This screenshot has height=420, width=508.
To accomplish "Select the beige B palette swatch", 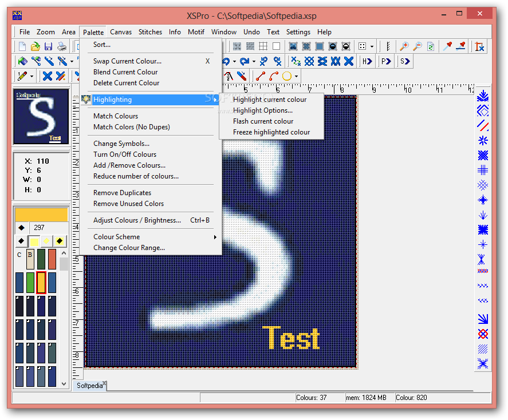I will coord(30,259).
